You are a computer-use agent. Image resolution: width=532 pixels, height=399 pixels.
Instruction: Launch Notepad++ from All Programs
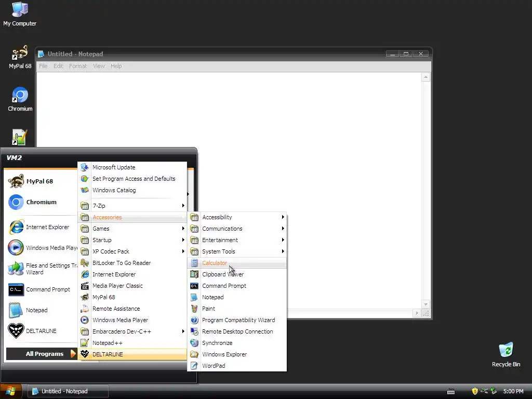click(132, 343)
